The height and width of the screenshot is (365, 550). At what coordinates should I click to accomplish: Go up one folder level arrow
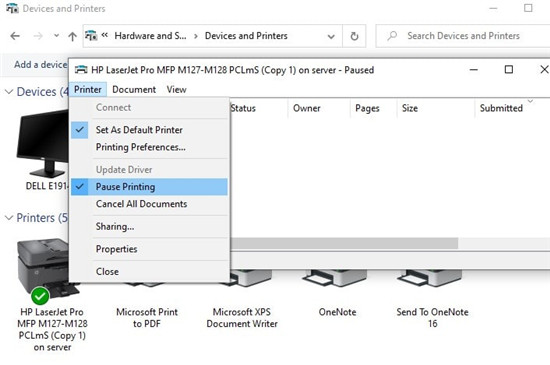click(72, 36)
